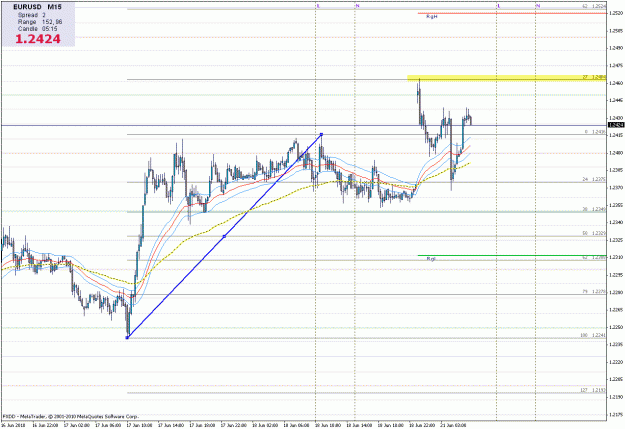
Task: Click the 17 Jun 10:00 time label
Action: pyautogui.click(x=140, y=425)
